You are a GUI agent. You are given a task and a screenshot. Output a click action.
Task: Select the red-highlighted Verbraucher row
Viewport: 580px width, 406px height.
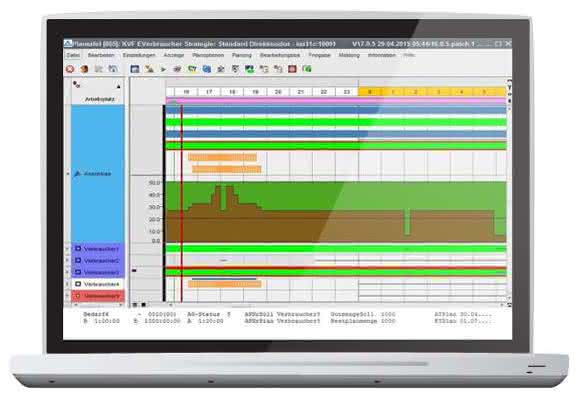pyautogui.click(x=98, y=296)
